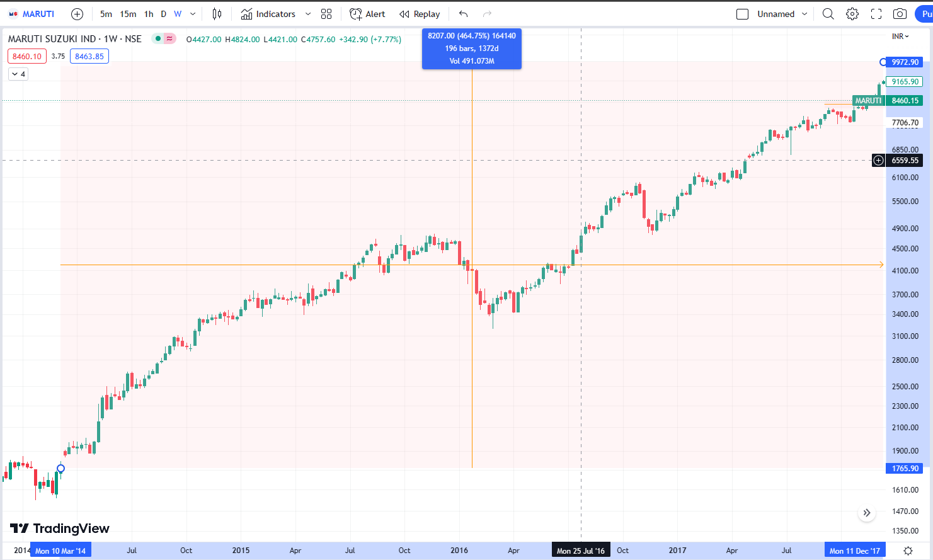Select the W weekly timeframe

[178, 14]
